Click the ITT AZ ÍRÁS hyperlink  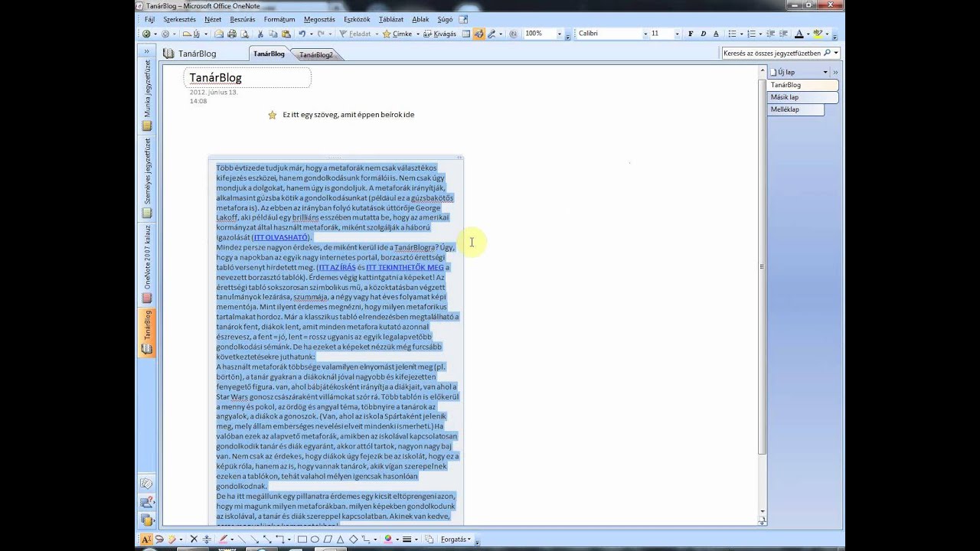click(x=337, y=267)
